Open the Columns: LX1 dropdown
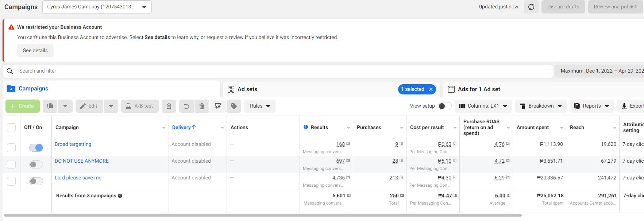Screen dimensions: 644x221 [483, 106]
